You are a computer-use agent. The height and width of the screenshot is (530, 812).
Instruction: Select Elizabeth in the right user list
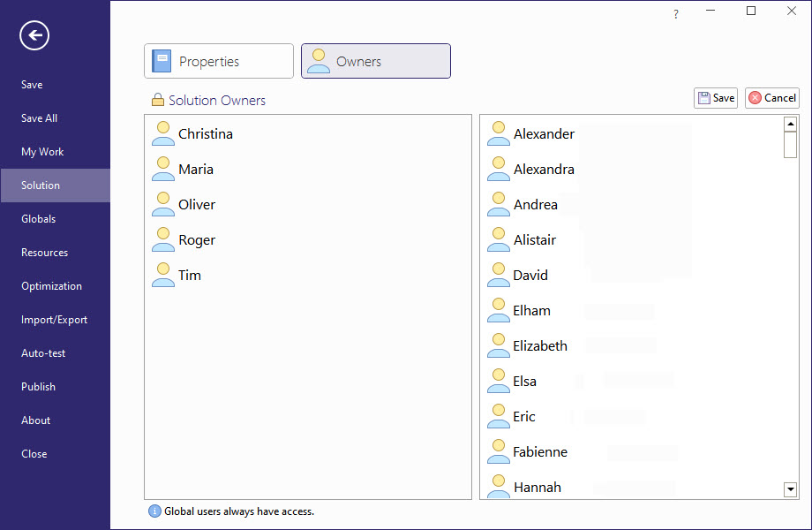tap(540, 345)
